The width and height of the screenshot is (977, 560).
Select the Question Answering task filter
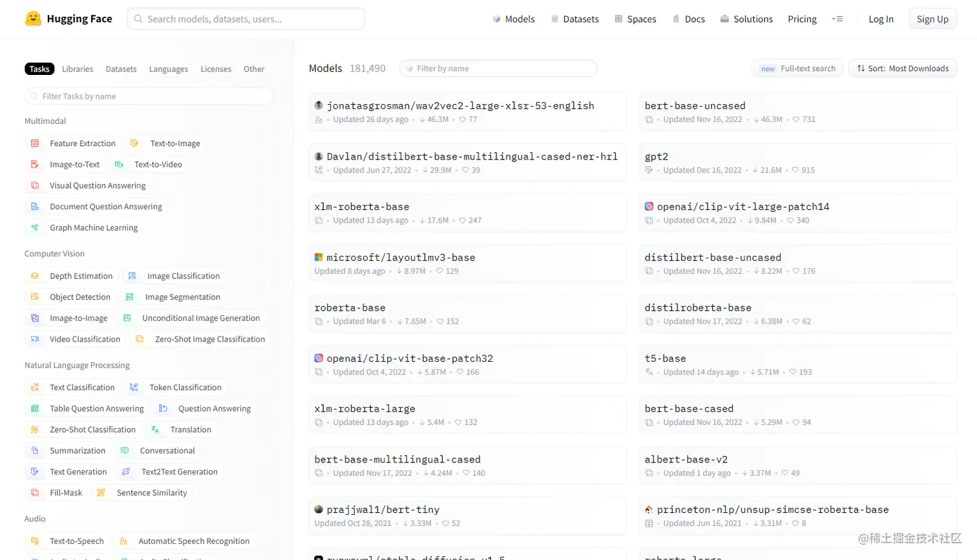pos(204,408)
